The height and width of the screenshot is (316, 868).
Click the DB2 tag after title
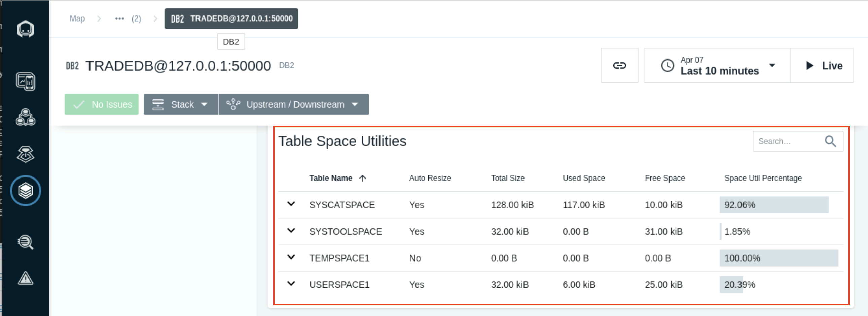[x=286, y=65]
